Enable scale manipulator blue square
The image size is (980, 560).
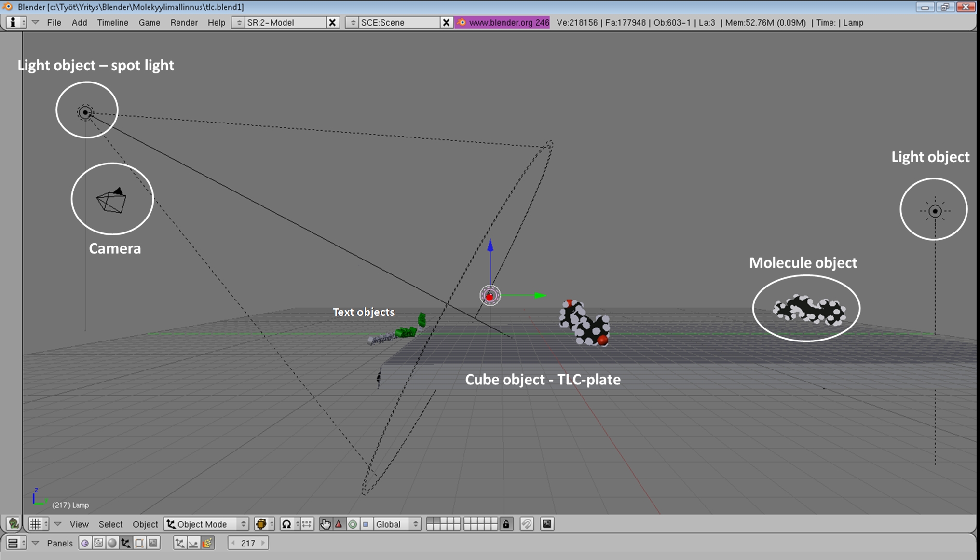(x=366, y=524)
